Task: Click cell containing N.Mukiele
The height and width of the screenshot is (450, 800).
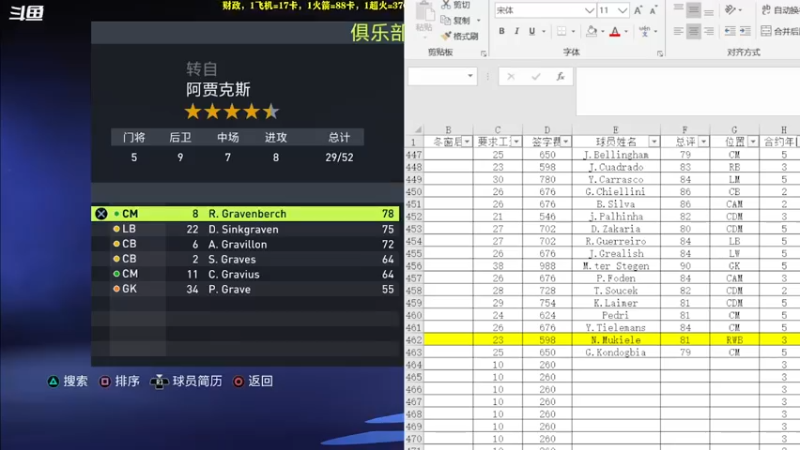Action: (616, 340)
